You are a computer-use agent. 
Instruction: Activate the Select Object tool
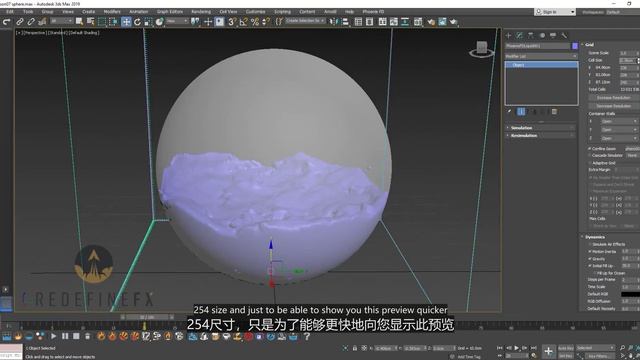tap(79, 22)
